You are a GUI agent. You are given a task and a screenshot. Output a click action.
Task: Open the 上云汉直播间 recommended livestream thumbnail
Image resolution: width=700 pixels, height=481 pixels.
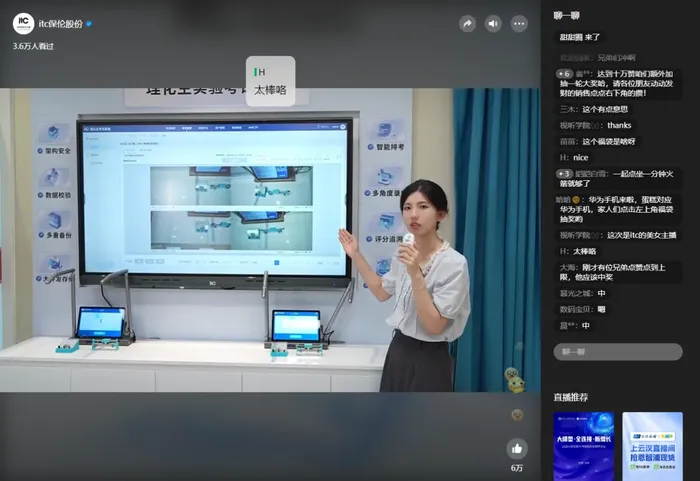[x=652, y=446]
